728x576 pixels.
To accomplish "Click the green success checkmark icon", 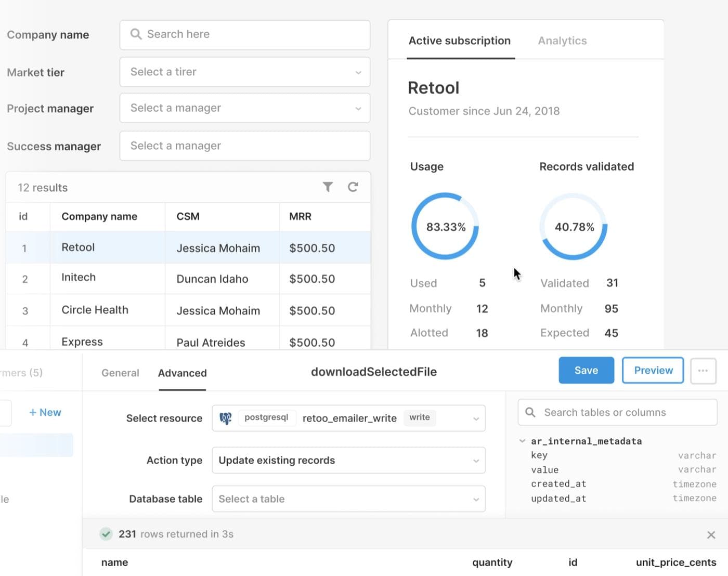I will click(106, 534).
